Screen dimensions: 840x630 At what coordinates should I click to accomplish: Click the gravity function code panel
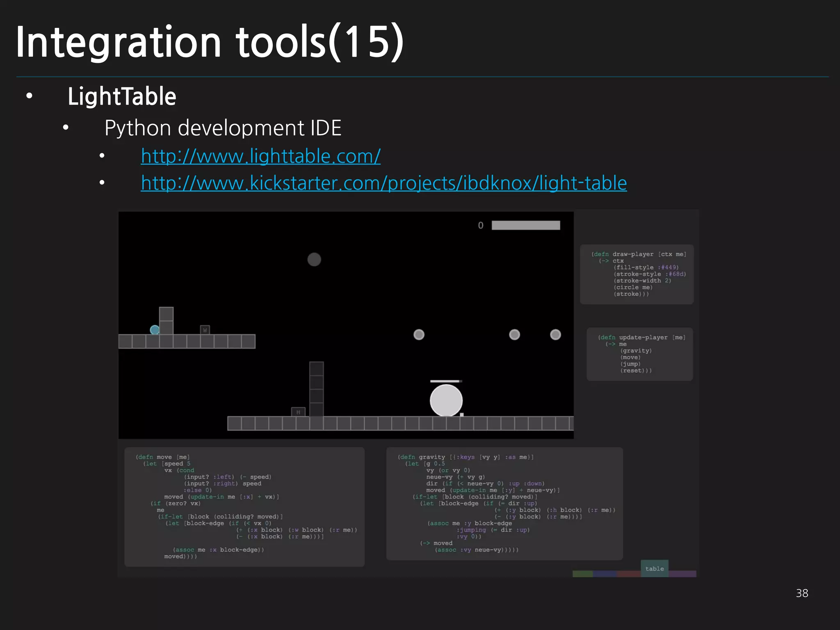[504, 504]
